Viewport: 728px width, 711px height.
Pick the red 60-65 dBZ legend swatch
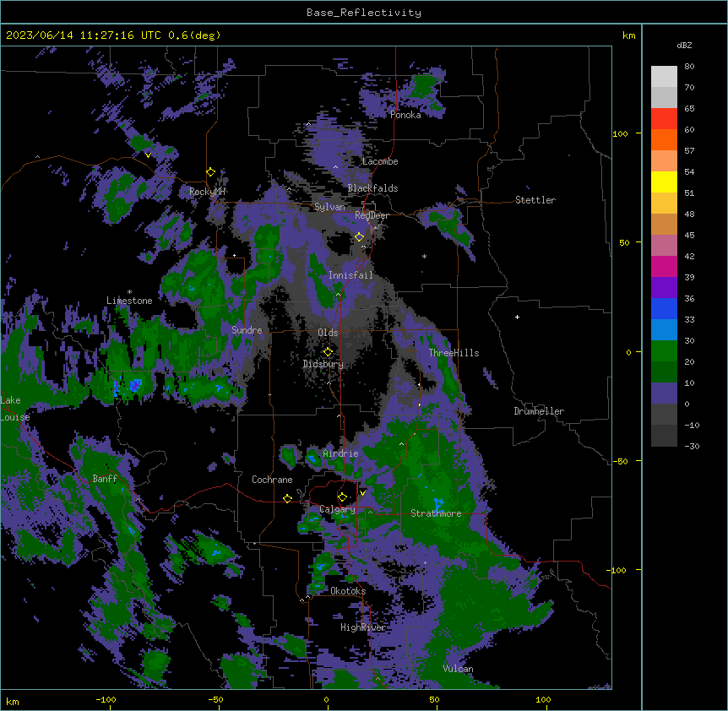(x=664, y=119)
